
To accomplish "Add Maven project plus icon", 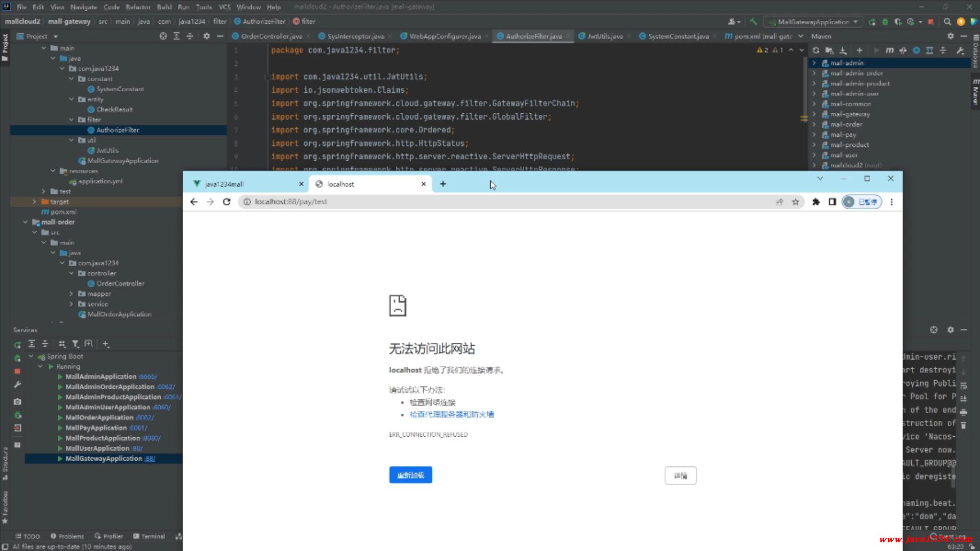I will point(860,50).
